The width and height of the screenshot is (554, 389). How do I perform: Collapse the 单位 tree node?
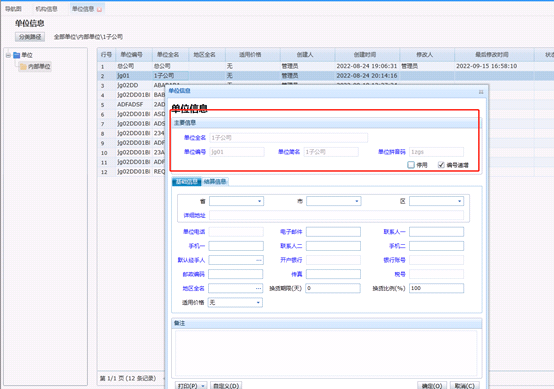pyautogui.click(x=8, y=55)
